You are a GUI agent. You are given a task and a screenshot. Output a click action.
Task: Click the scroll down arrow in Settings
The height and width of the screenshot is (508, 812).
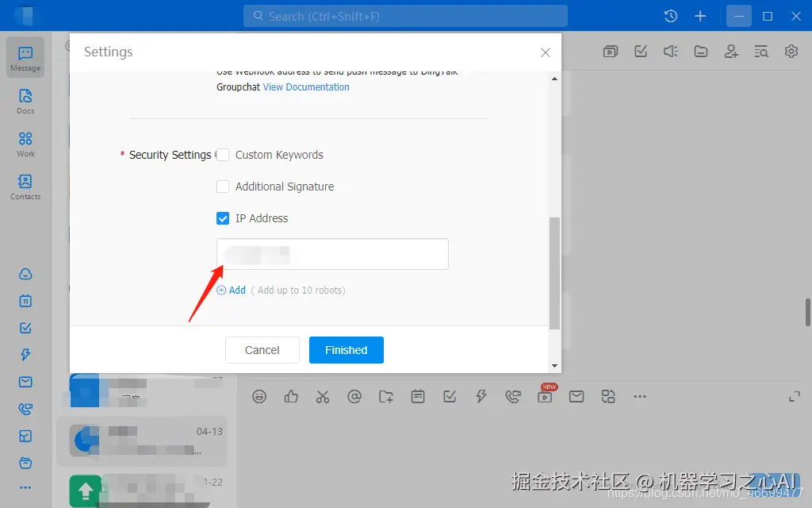pos(554,366)
